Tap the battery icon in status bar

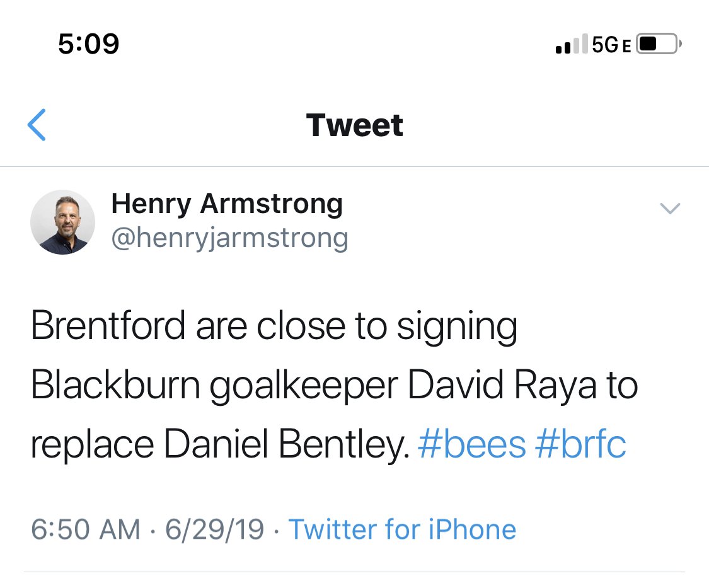(x=658, y=45)
